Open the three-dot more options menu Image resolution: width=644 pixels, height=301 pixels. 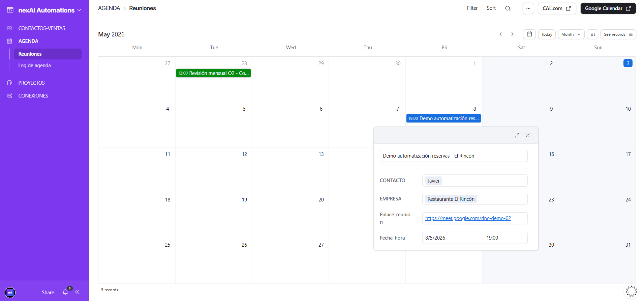528,8
